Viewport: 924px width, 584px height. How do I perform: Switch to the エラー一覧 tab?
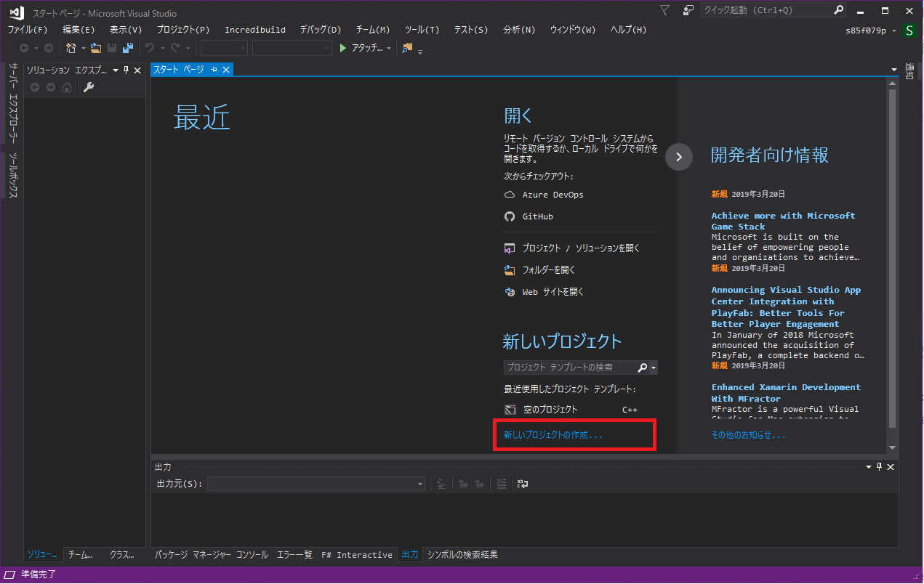[x=294, y=554]
